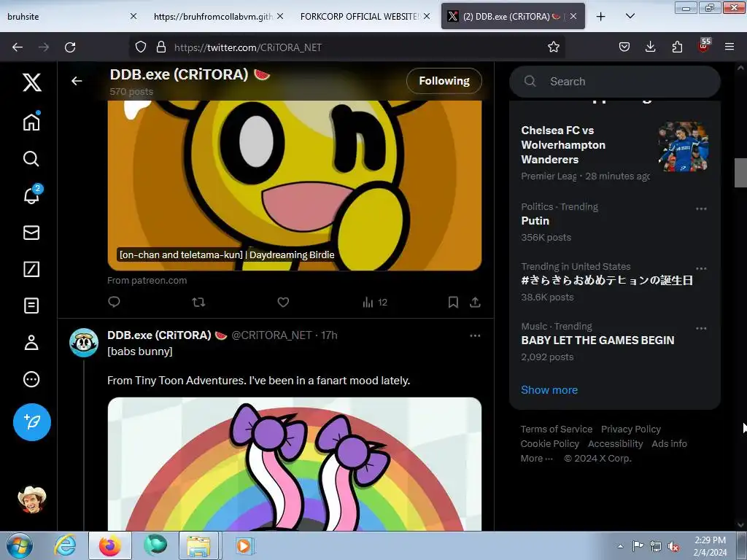Toggle the Following button

click(444, 81)
